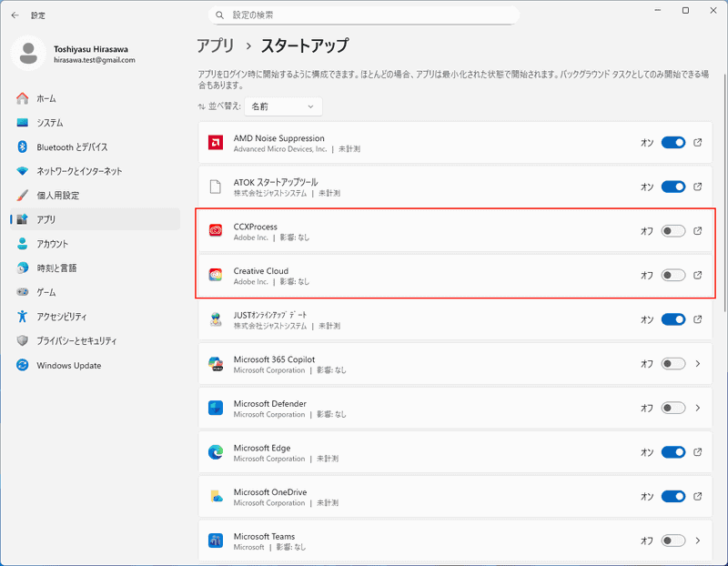Click the ゲーム controller icon
The image size is (728, 566).
click(24, 292)
